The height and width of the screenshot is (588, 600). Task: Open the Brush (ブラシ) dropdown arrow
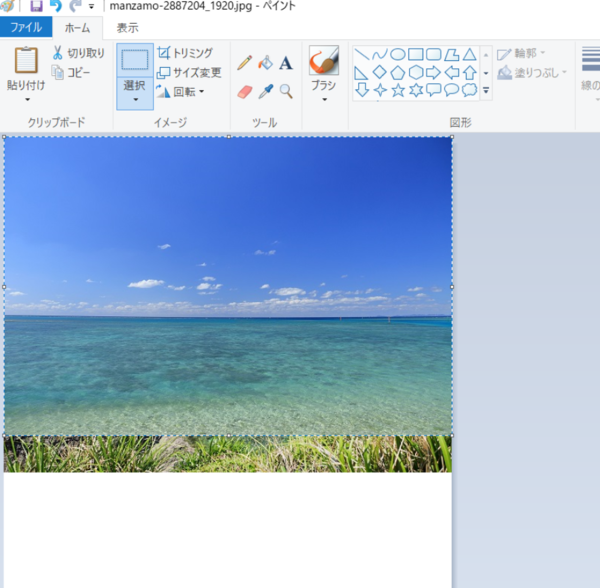[x=324, y=99]
